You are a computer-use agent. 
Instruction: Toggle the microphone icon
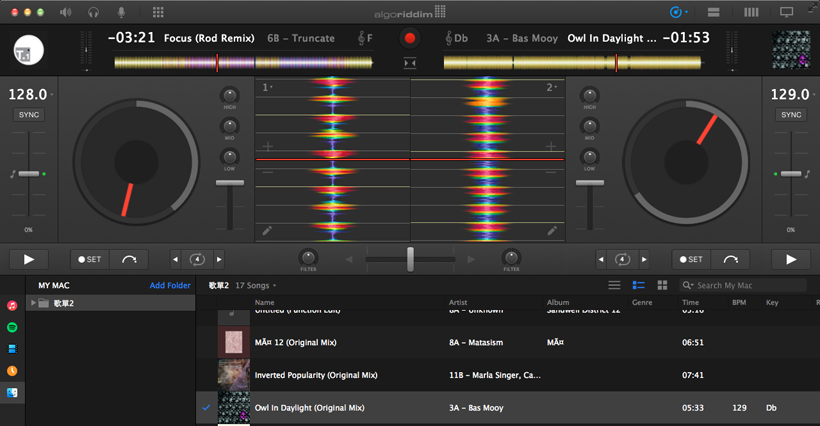coord(121,12)
